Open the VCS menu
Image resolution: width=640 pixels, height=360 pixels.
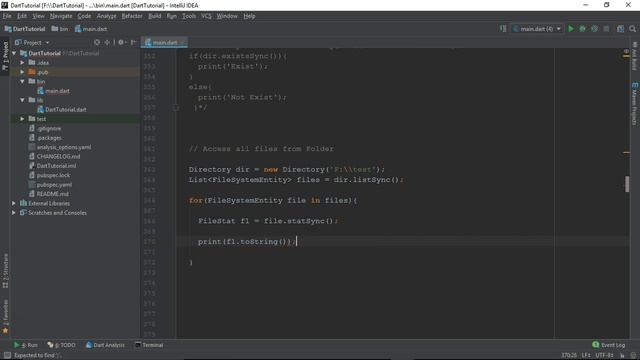coord(206,16)
